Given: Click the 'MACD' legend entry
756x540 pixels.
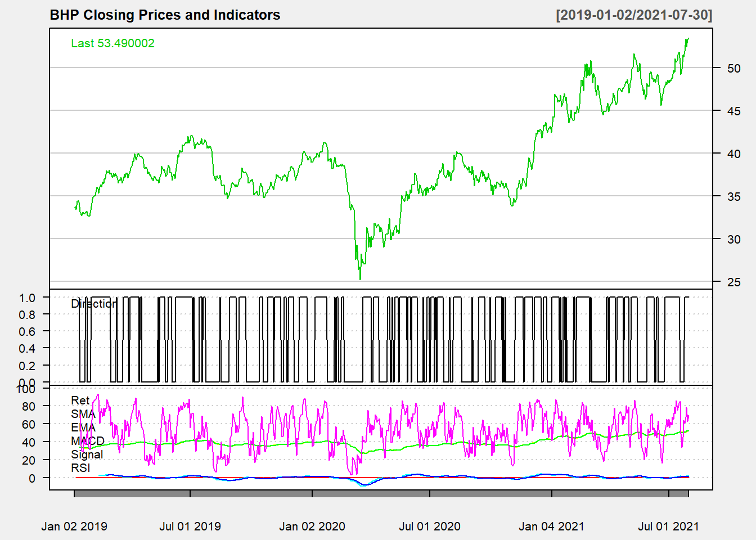Looking at the screenshot, I should point(88,441).
